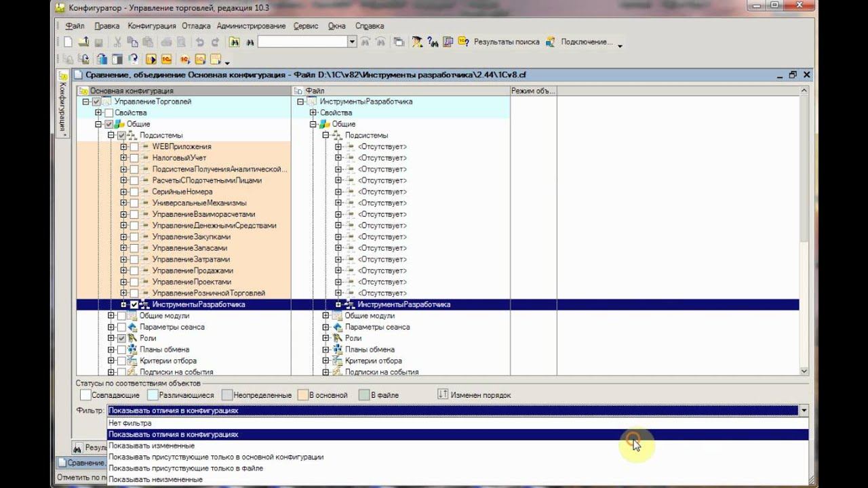Toggle the Свойства checkbox in left tree
Screen dimensions: 868x488
pyautogui.click(x=108, y=113)
